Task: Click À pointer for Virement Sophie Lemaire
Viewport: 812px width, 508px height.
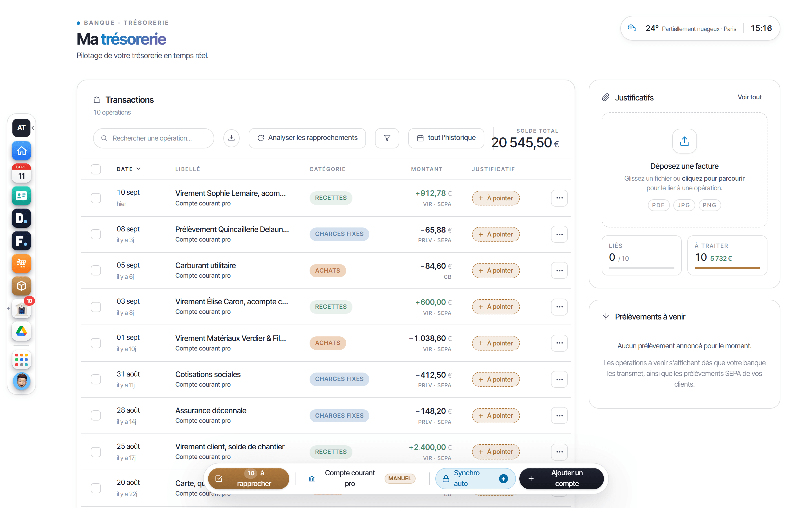Action: (496, 198)
